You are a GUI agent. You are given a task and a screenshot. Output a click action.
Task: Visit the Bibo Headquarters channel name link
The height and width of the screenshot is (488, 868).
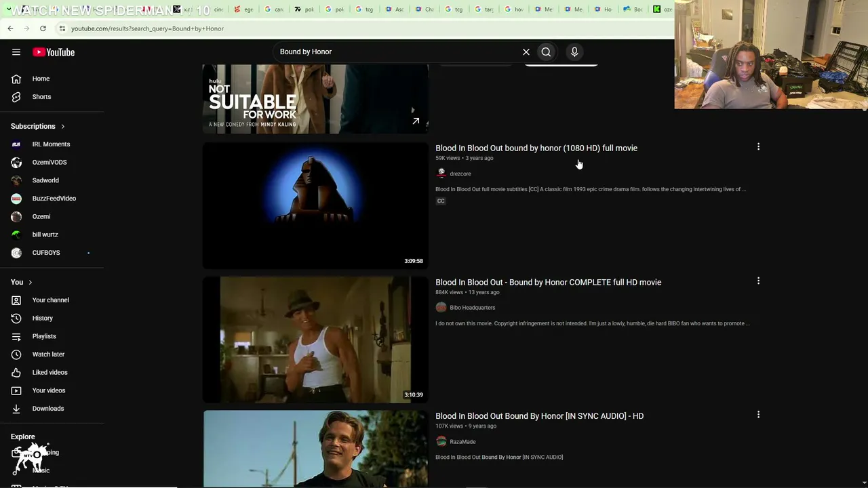tap(473, 308)
